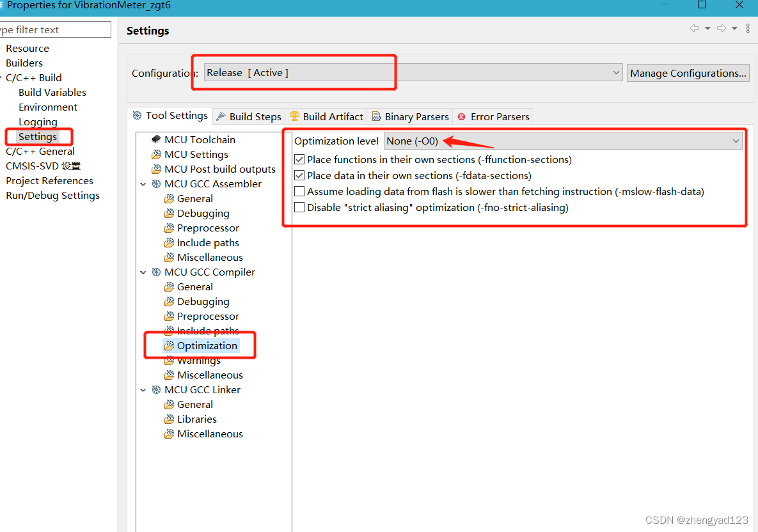Select the MCU Toolchain chip icon
The height and width of the screenshot is (532, 758).
point(156,139)
